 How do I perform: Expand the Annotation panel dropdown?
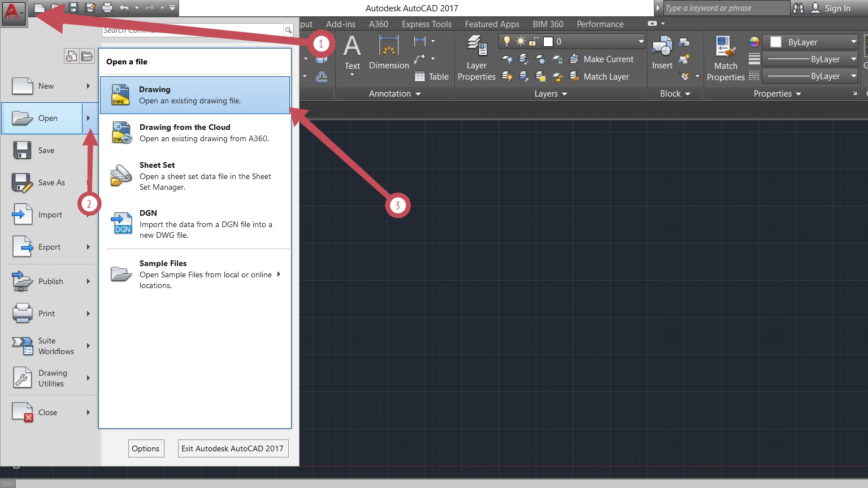pos(395,94)
